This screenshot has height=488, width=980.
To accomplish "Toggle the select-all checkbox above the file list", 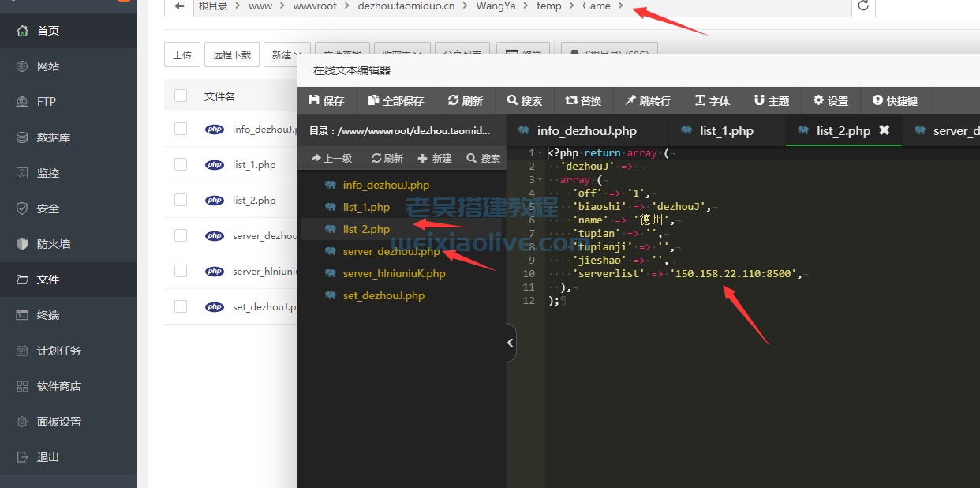I will (180, 95).
